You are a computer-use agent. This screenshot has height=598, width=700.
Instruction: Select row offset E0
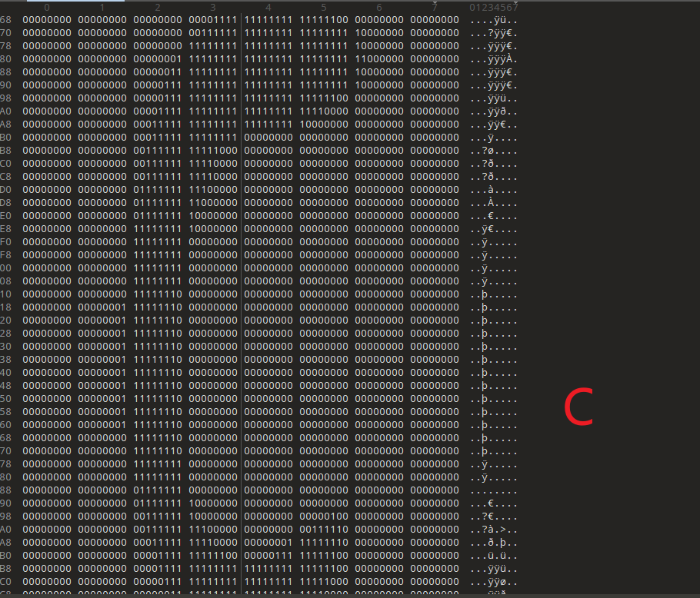tap(6, 216)
